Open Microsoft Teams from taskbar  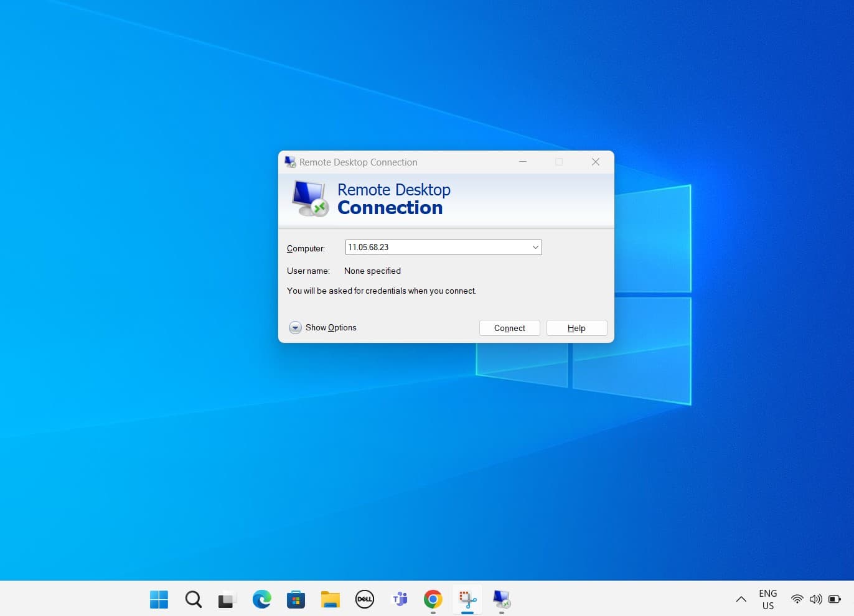pos(399,599)
